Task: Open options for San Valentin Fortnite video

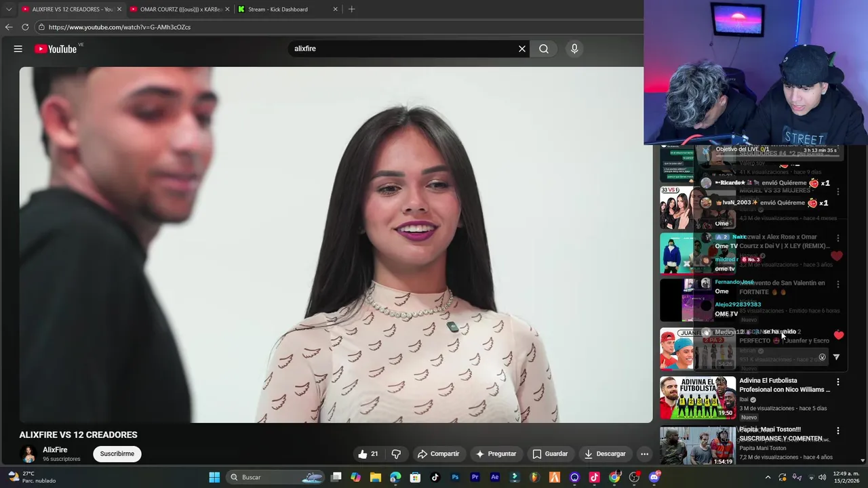Action: pos(838,285)
